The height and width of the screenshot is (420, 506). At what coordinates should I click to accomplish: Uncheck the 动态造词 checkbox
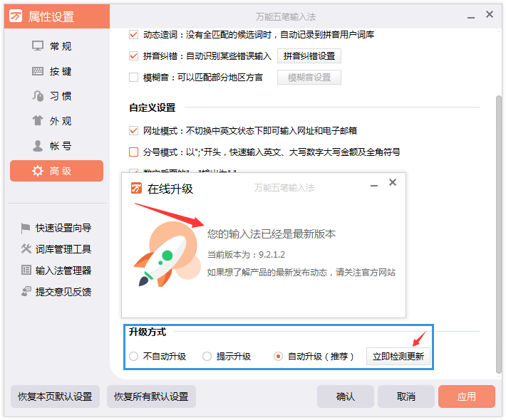point(133,34)
